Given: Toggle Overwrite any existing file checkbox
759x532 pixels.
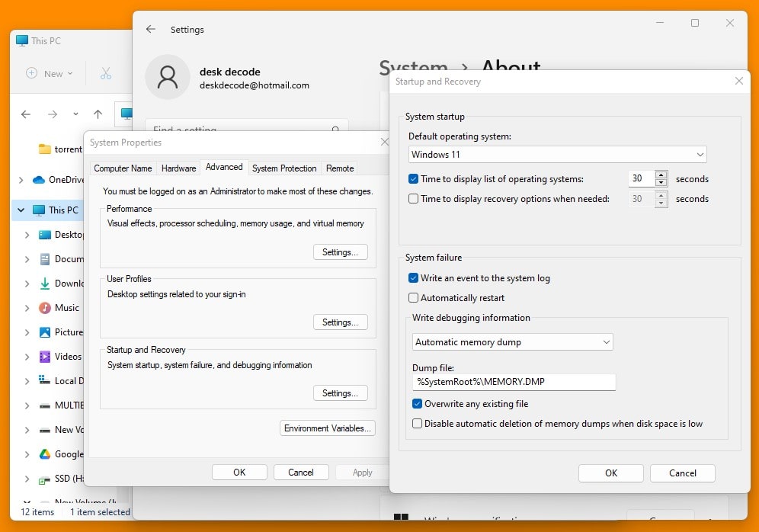Looking at the screenshot, I should click(x=418, y=404).
